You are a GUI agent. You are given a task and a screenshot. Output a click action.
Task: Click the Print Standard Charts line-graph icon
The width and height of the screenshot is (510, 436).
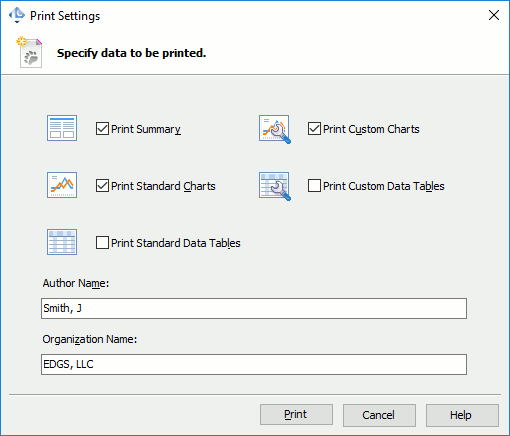[62, 185]
